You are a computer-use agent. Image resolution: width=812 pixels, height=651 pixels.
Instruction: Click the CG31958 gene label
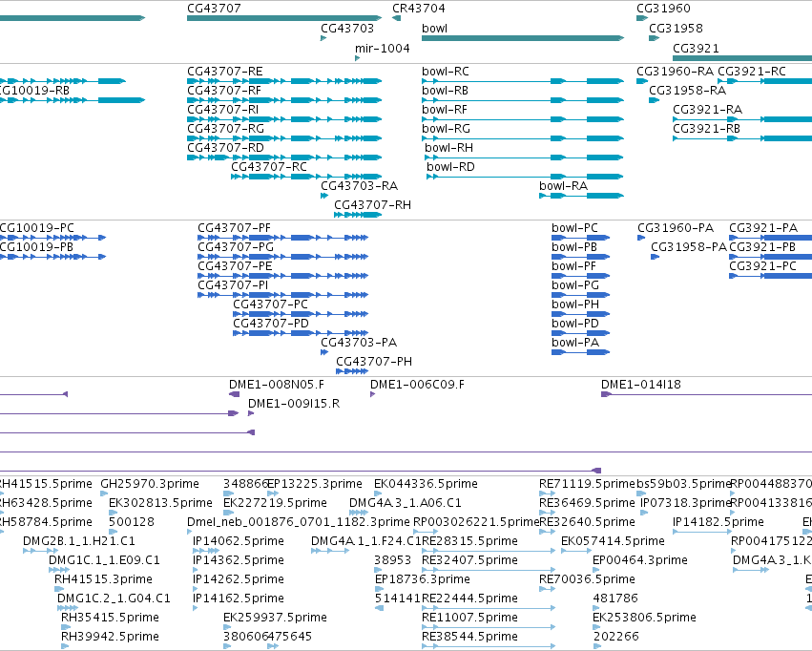click(676, 29)
